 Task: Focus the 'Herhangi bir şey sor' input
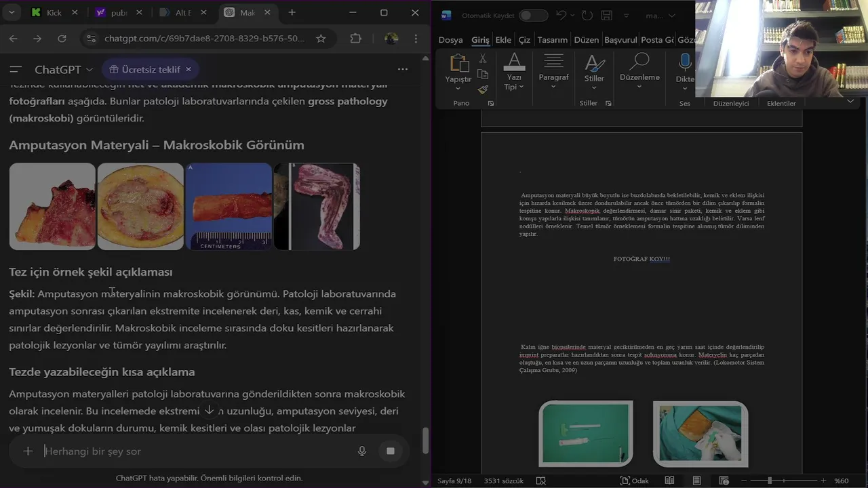point(197,451)
